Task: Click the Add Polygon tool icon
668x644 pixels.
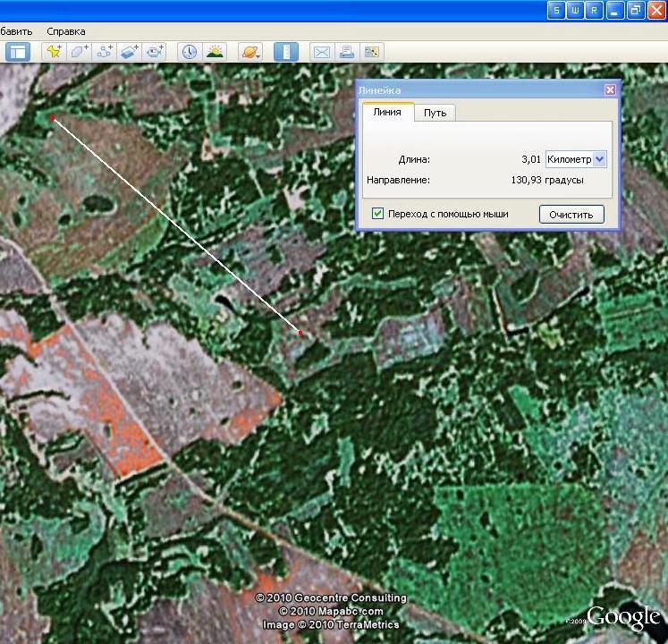Action: coord(80,52)
